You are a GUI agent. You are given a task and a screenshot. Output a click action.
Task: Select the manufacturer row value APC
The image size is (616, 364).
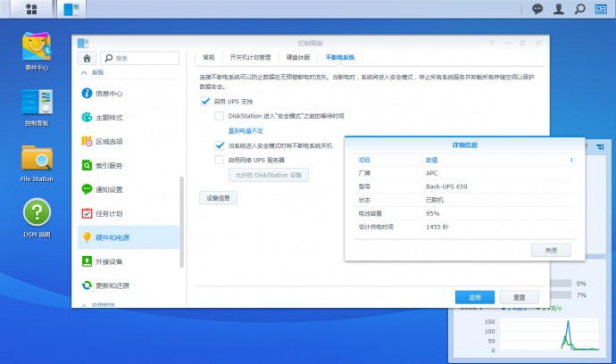click(x=431, y=173)
